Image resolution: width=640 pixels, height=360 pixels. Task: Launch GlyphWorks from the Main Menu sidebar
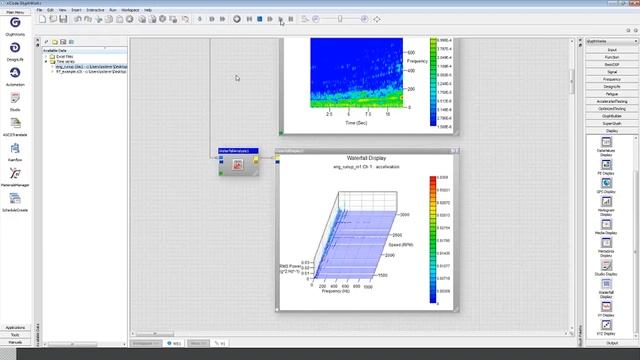click(x=15, y=23)
